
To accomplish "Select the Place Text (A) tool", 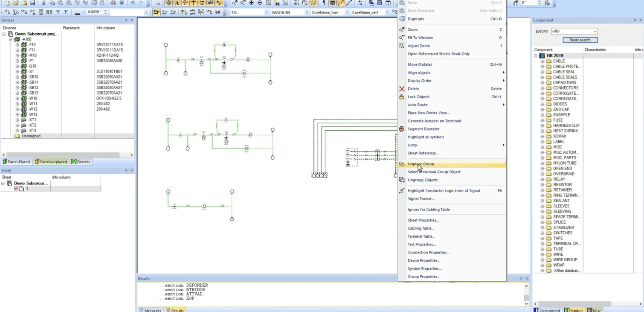I will (177, 3).
